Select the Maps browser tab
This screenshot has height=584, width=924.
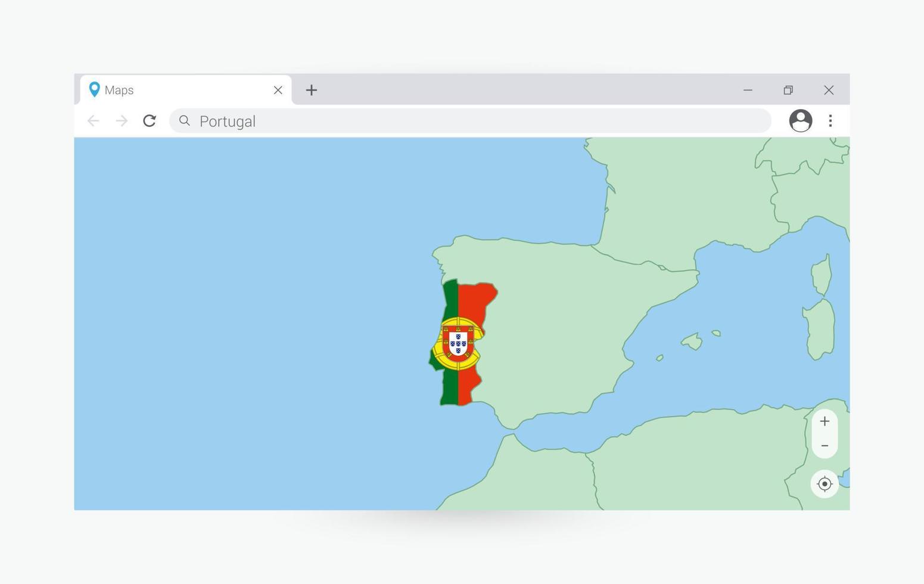pyautogui.click(x=186, y=90)
